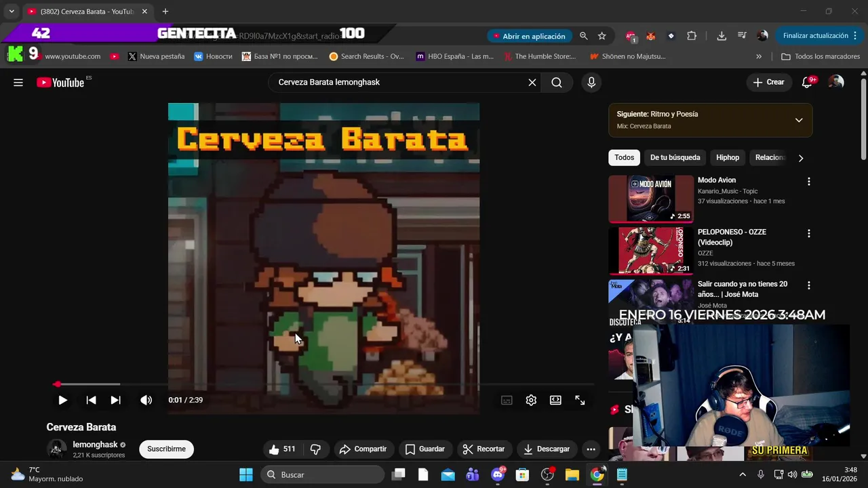
Task: Skip to the next video
Action: pos(115,400)
